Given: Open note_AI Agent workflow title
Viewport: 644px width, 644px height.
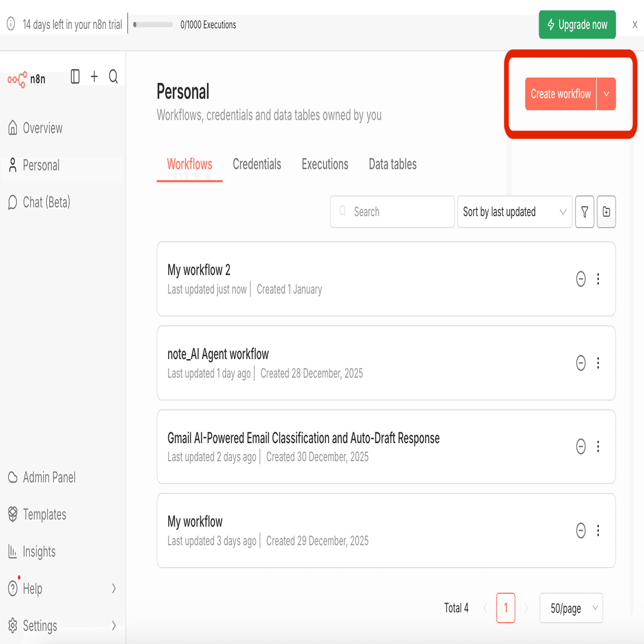Looking at the screenshot, I should [218, 354].
